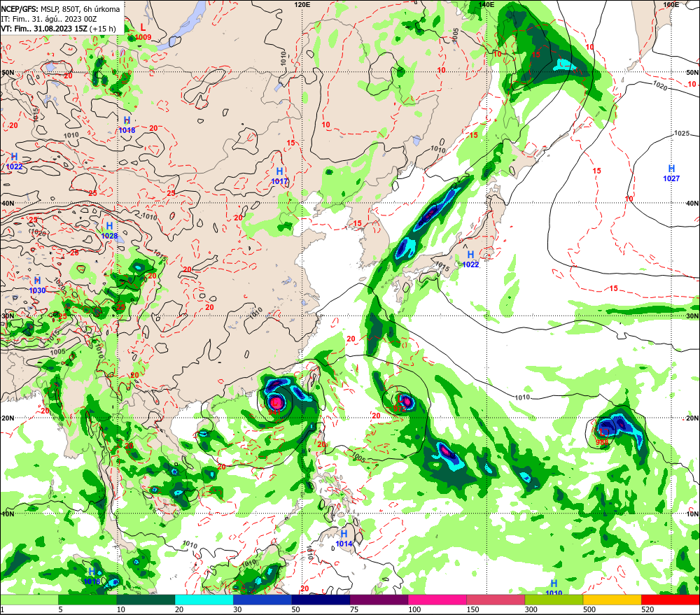Click the cyan 20-30 legend swatch
The width and height of the screenshot is (700, 615).
[x=204, y=600]
